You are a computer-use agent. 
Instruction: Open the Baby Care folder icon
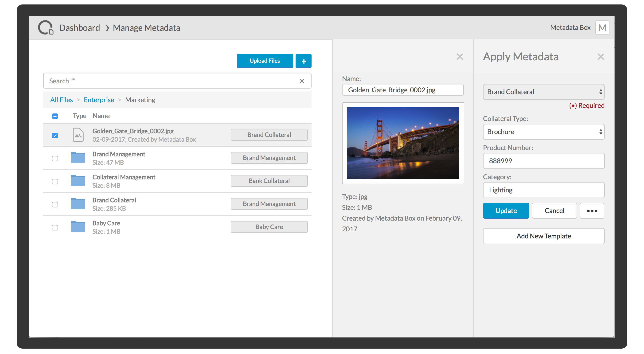[x=78, y=226]
